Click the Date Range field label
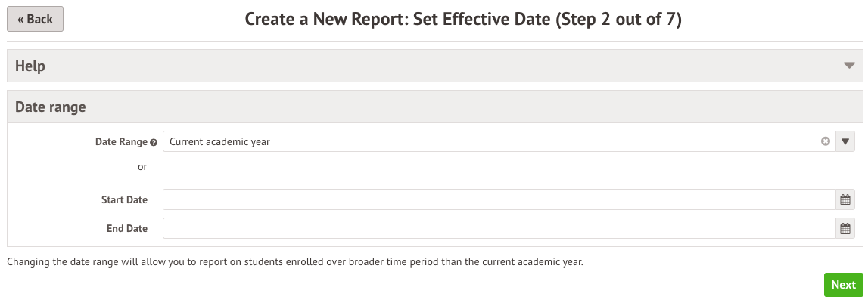The width and height of the screenshot is (868, 300). 121,141
